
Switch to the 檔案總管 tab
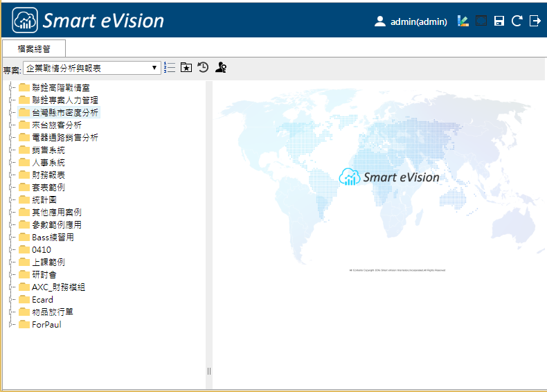click(34, 48)
